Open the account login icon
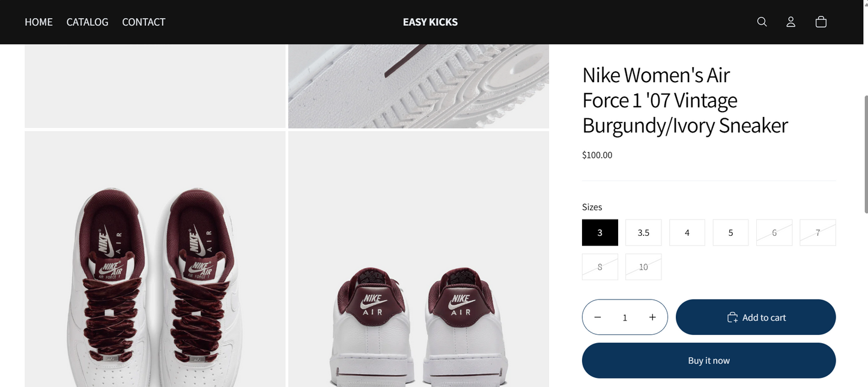The image size is (868, 387). coord(791,22)
